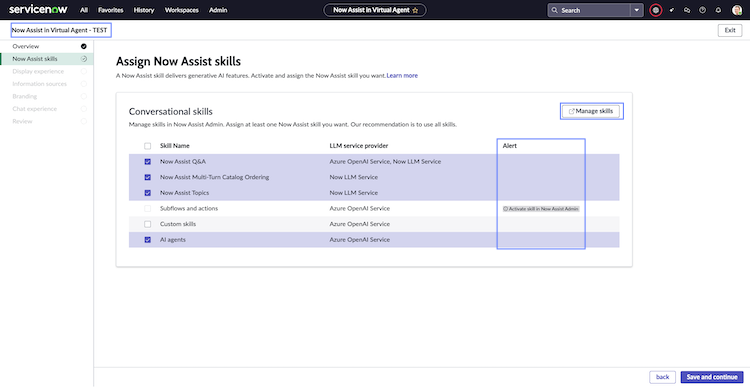The height and width of the screenshot is (387, 750).
Task: Click Save and continue
Action: coord(712,377)
